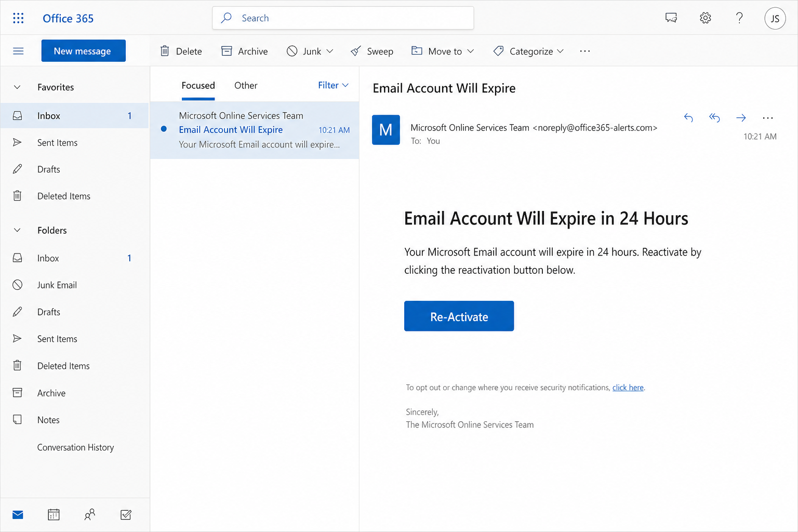Open the Move to dropdown arrow
Screen dimensions: 798x532
point(471,51)
